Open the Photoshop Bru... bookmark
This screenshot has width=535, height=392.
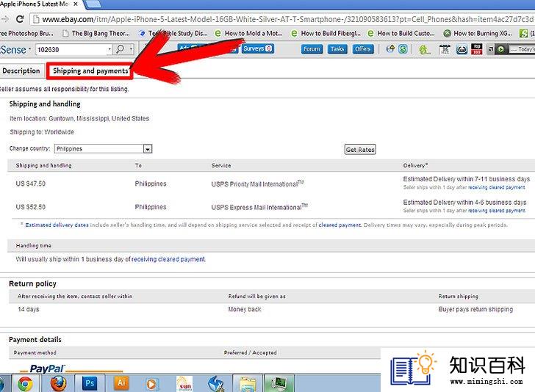tap(26, 34)
